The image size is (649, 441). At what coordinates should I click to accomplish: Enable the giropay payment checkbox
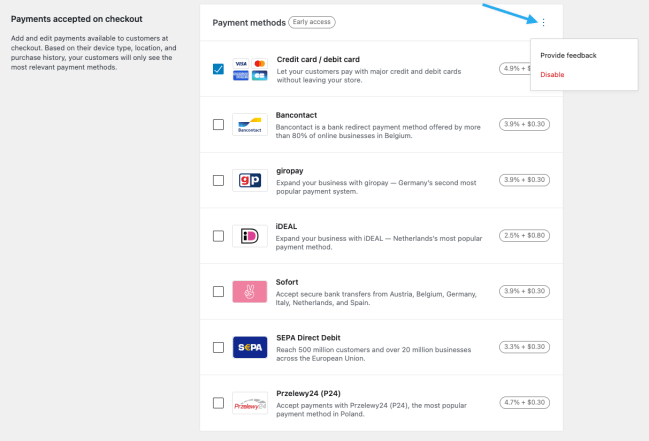218,180
